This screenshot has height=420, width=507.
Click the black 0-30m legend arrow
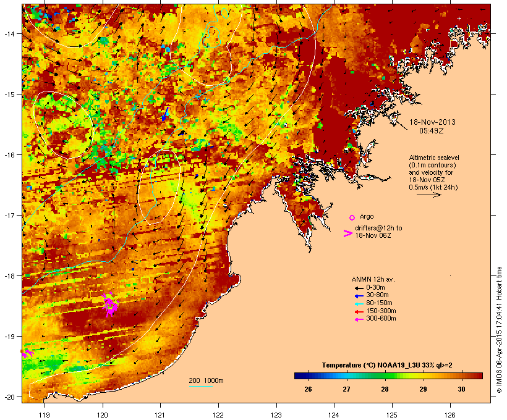point(359,288)
